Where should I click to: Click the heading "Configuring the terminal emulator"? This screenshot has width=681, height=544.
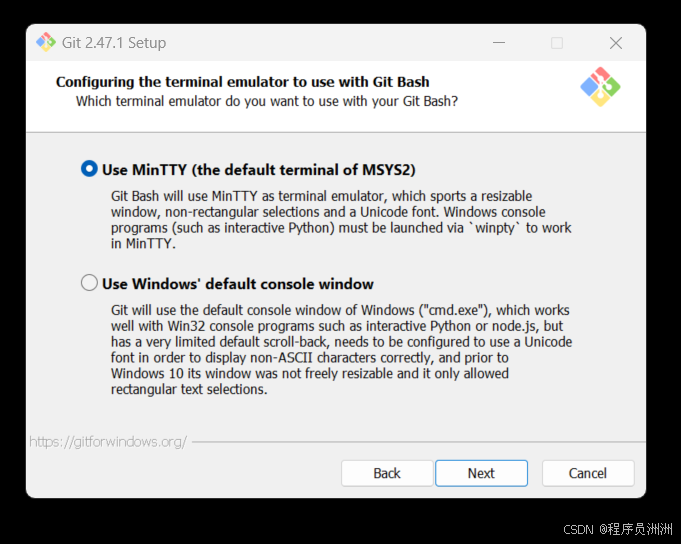[242, 82]
